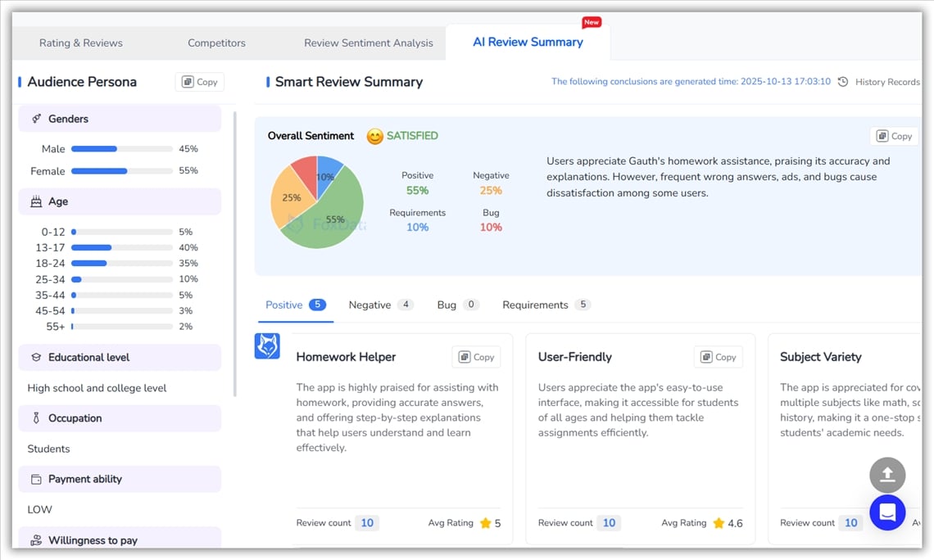
Task: Copy the Overall Sentiment summary
Action: click(x=894, y=136)
